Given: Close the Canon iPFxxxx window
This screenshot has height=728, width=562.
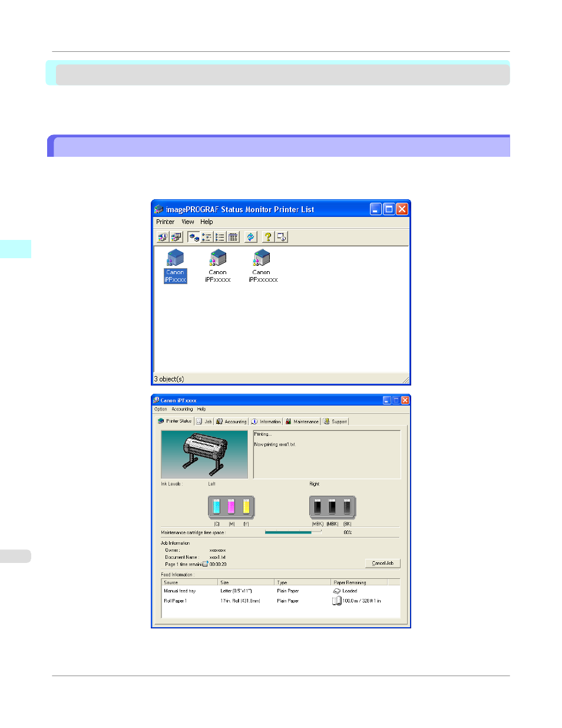Looking at the screenshot, I should point(405,400).
